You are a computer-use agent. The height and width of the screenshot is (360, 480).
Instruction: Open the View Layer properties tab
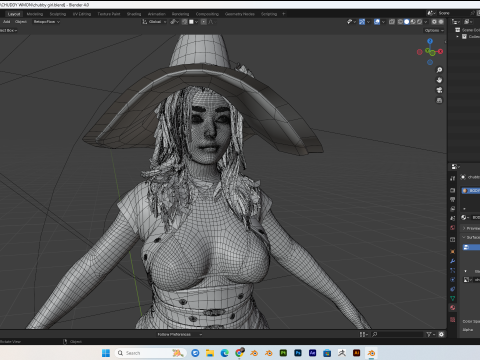click(452, 209)
